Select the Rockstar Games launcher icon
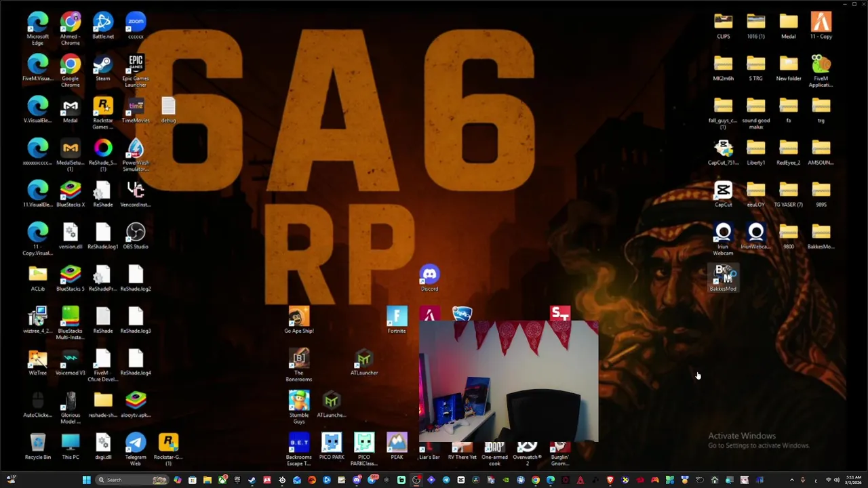Viewport: 868px width, 488px height. 103,113
